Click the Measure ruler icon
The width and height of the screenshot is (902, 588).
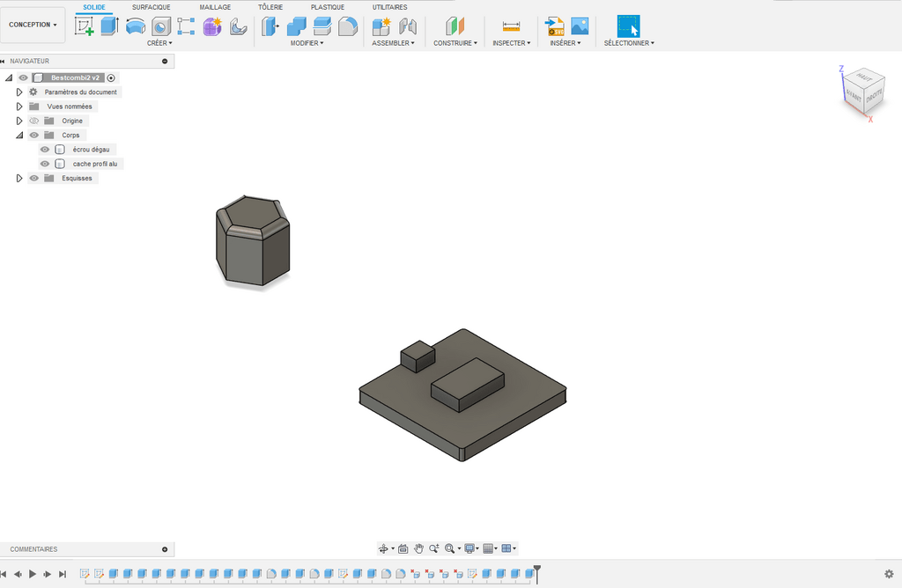pos(511,26)
